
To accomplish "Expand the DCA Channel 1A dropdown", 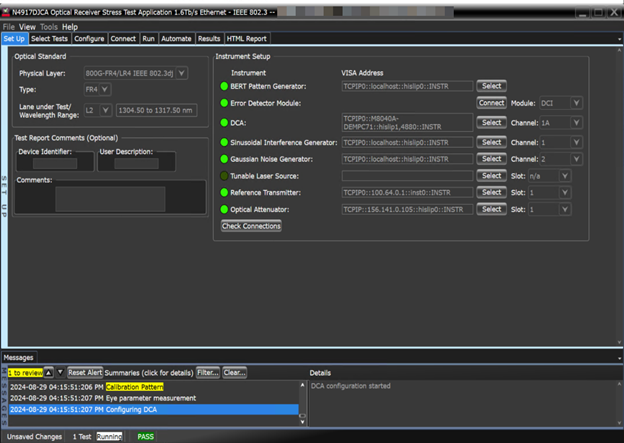I will coord(576,122).
